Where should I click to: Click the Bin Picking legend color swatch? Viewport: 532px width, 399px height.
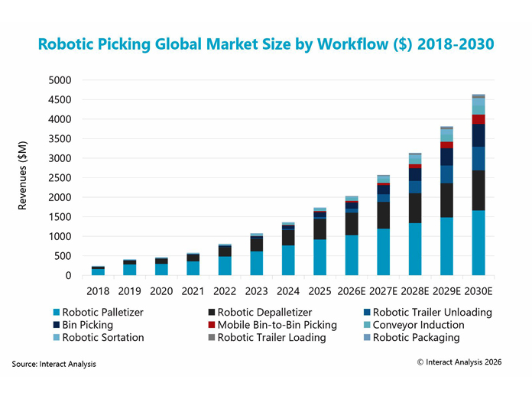[x=57, y=325]
